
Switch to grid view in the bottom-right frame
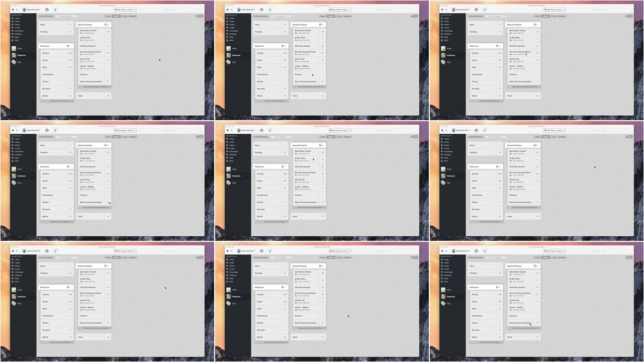[x=630, y=257]
